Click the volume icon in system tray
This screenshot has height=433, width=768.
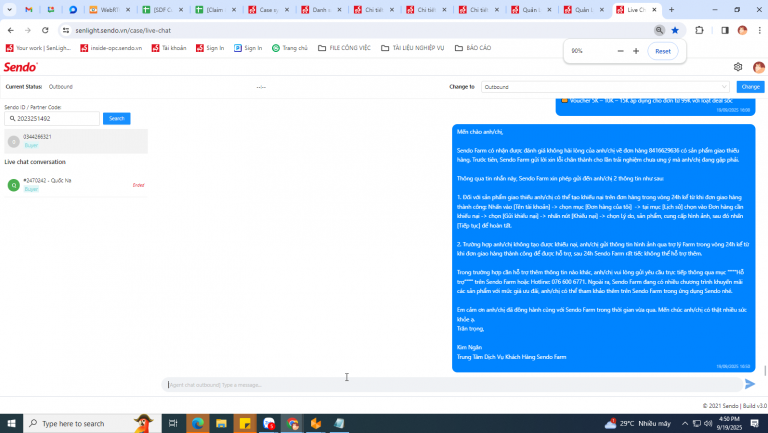click(x=708, y=423)
